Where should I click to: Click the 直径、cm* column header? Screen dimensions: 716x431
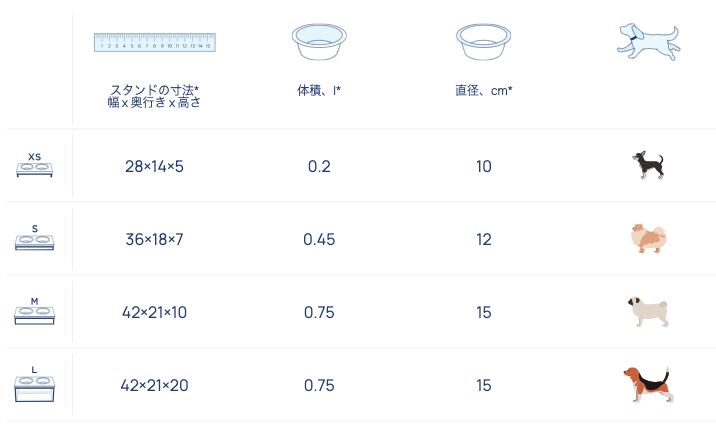click(484, 90)
